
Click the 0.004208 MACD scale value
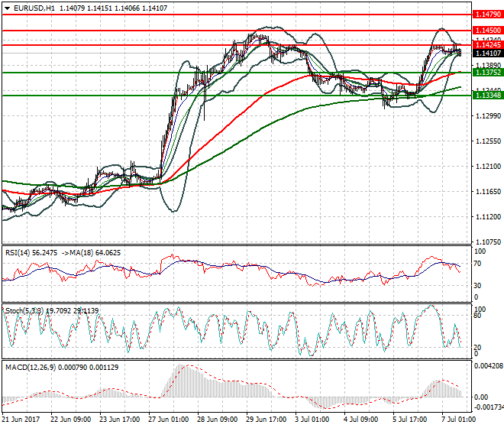pos(489,366)
